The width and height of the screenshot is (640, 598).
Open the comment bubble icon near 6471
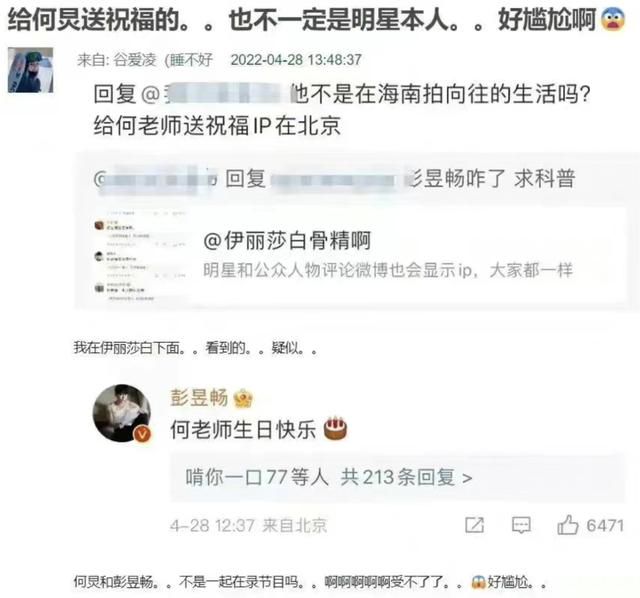click(x=521, y=525)
